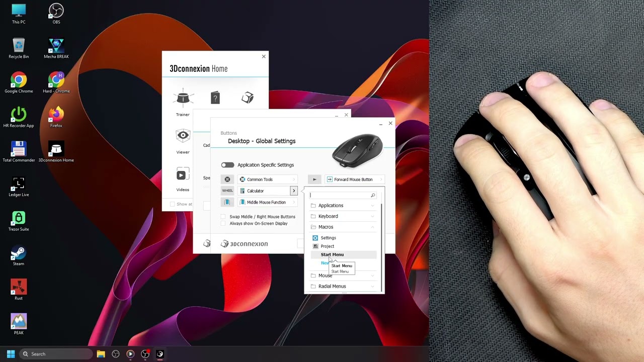Open the Recycle Bin

19,48
